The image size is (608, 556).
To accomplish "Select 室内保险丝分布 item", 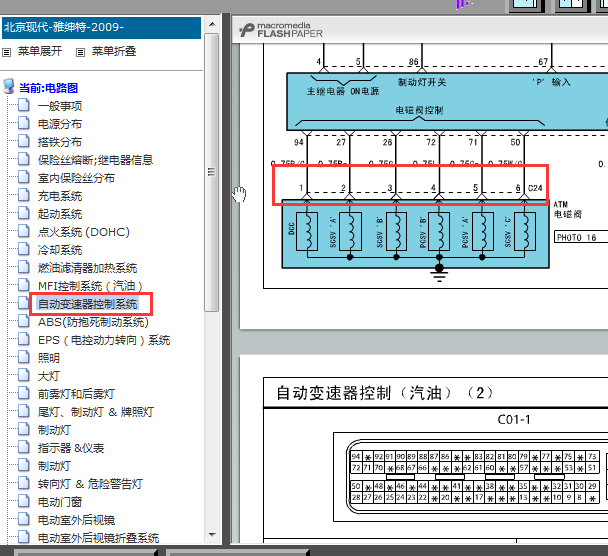I will point(76,178).
